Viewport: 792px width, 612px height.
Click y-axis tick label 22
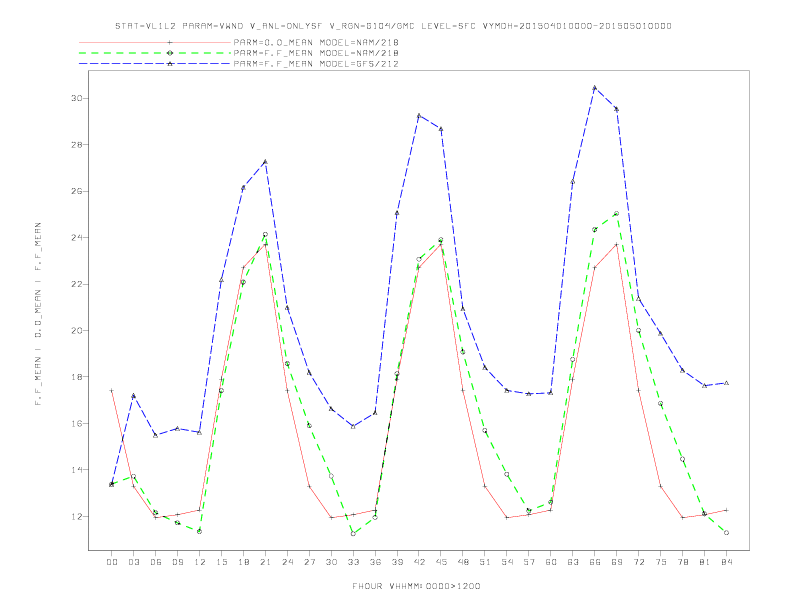(76, 284)
